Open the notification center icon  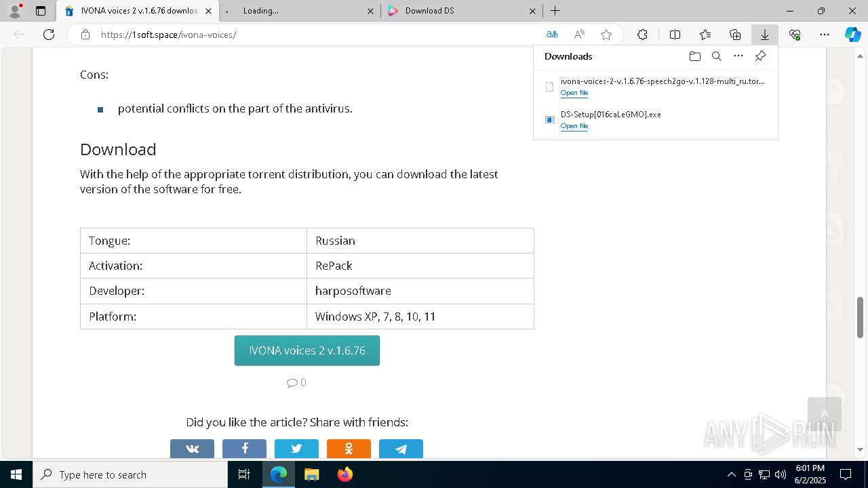pyautogui.click(x=846, y=474)
